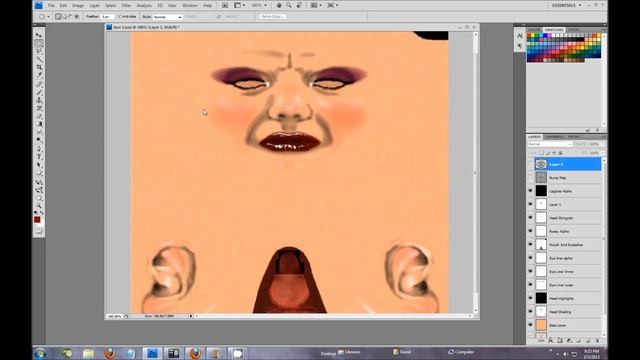
Task: Open the Essentials workspace dropdown
Action: (567, 5)
